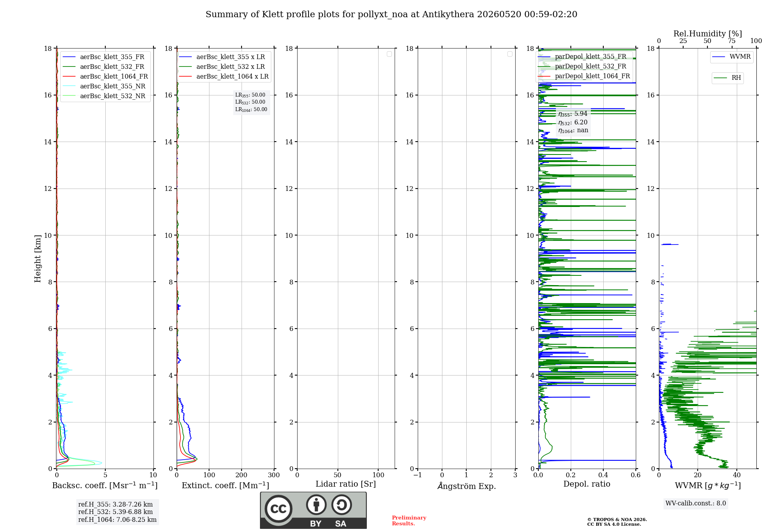
Task: Click the '© TROPOS & NOA 2026' copyright text
Action: pos(617,519)
